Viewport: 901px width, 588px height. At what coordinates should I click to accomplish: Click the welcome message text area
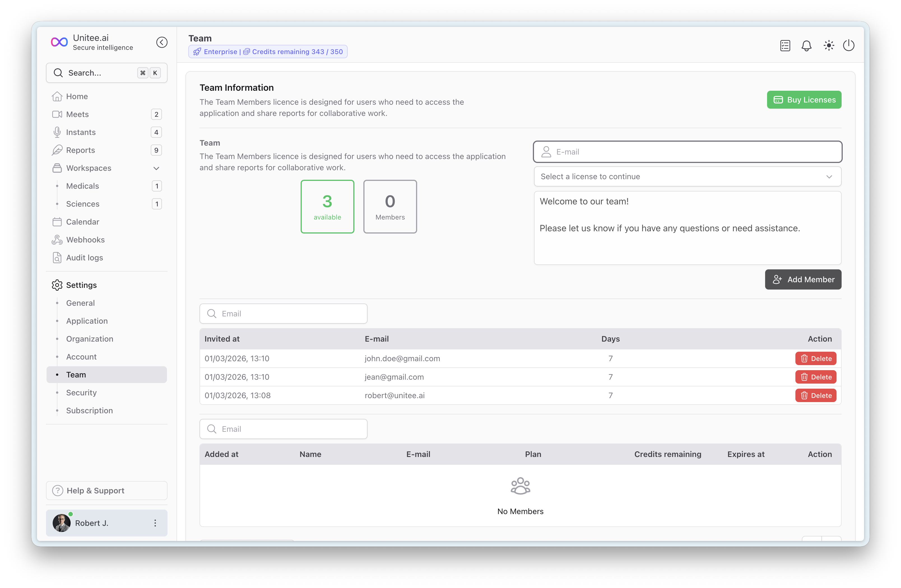click(688, 228)
